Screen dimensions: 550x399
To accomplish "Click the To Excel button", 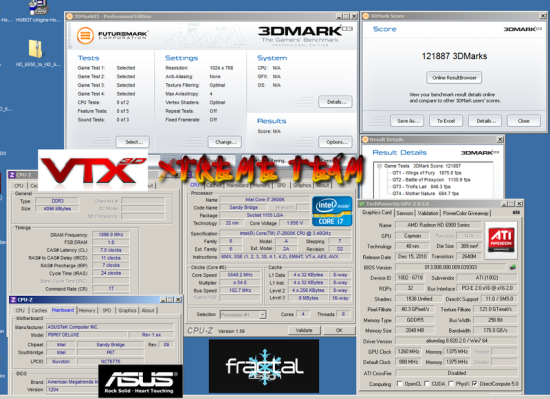I will click(446, 121).
